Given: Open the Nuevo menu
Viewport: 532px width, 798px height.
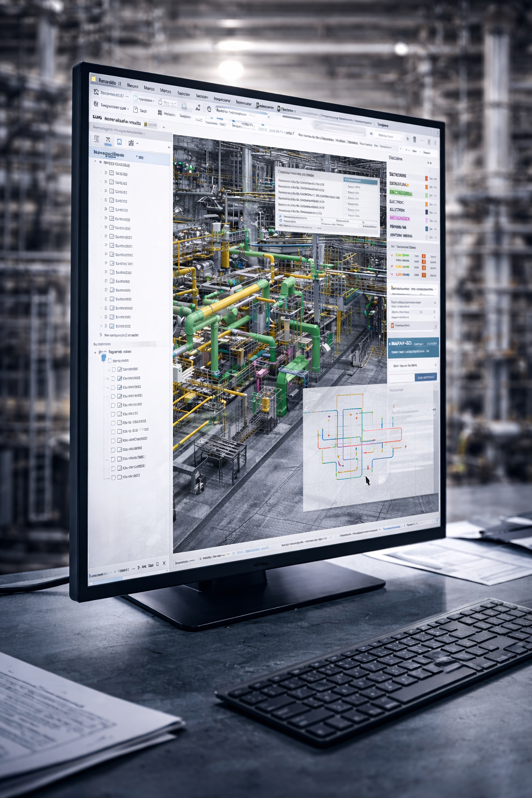Looking at the screenshot, I should pos(132,86).
